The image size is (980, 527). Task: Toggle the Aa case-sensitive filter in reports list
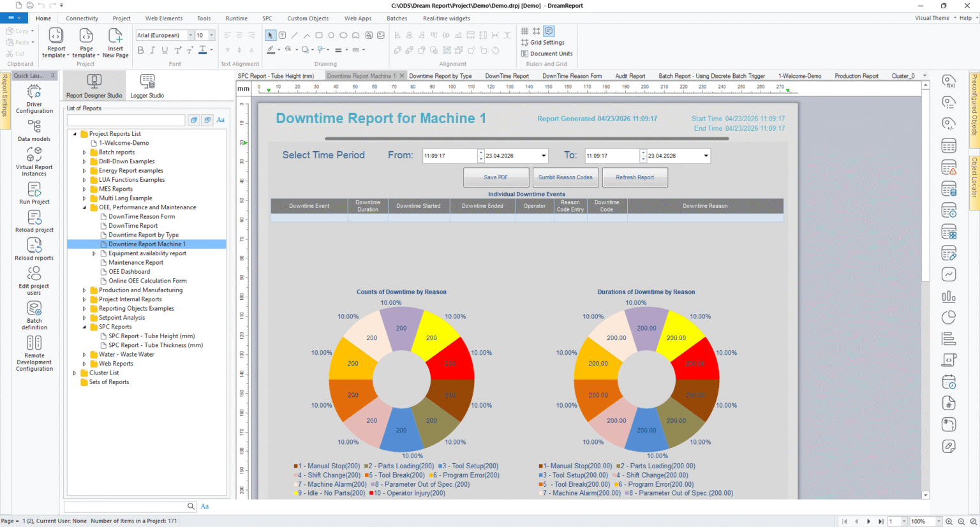221,120
